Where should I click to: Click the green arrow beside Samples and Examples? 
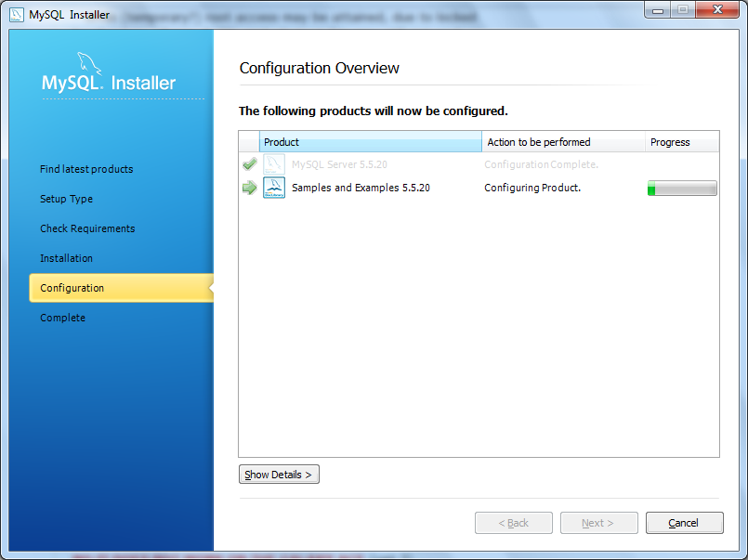point(250,188)
